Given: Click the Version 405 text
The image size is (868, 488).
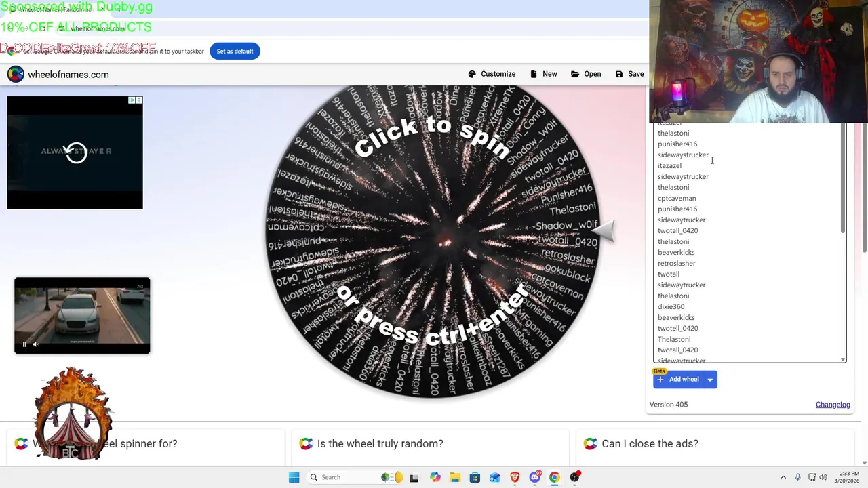Looking at the screenshot, I should pyautogui.click(x=669, y=405).
